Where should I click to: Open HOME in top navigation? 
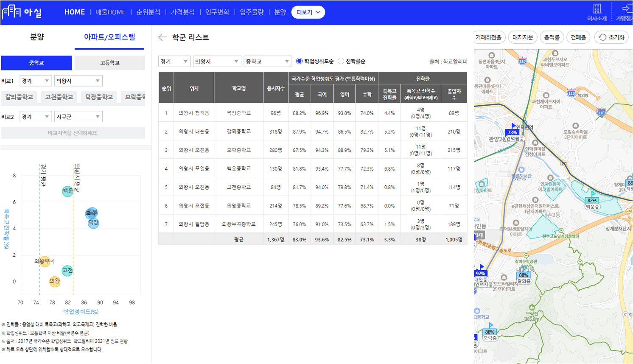pyautogui.click(x=75, y=12)
